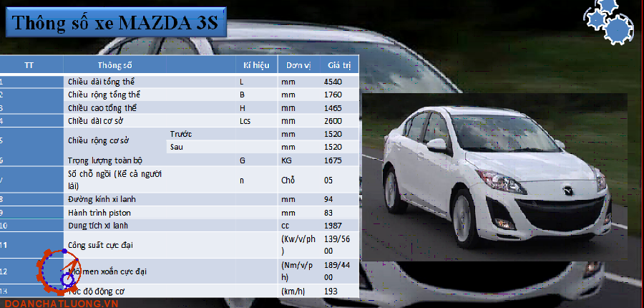Click the 'Giá trị' column header
The width and height of the screenshot is (644, 308).
tap(339, 65)
